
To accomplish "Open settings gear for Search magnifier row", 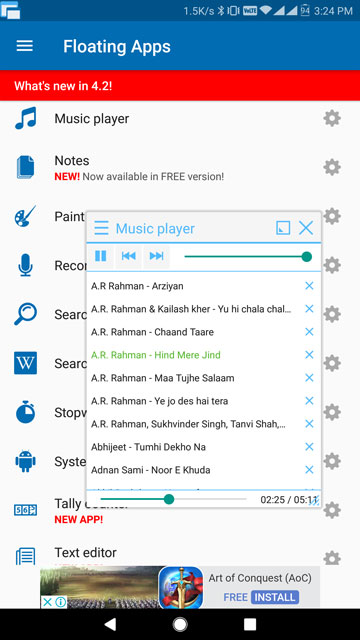I will click(332, 314).
